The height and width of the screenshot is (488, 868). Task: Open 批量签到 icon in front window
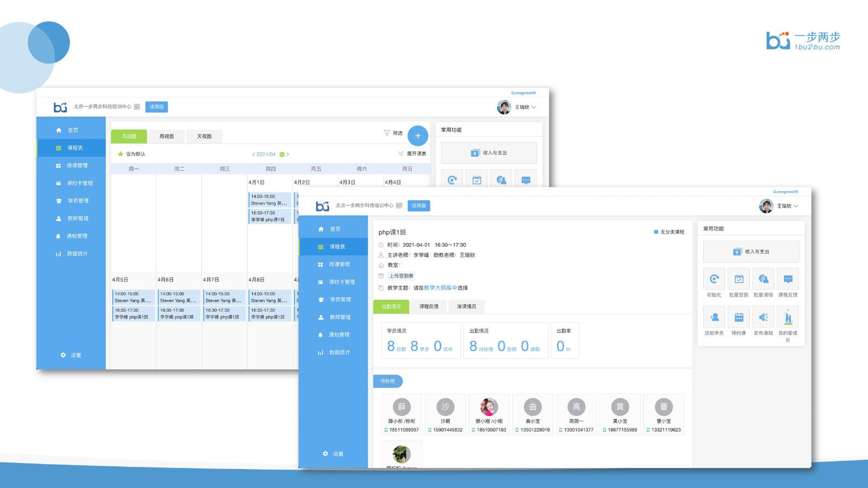pyautogui.click(x=739, y=279)
